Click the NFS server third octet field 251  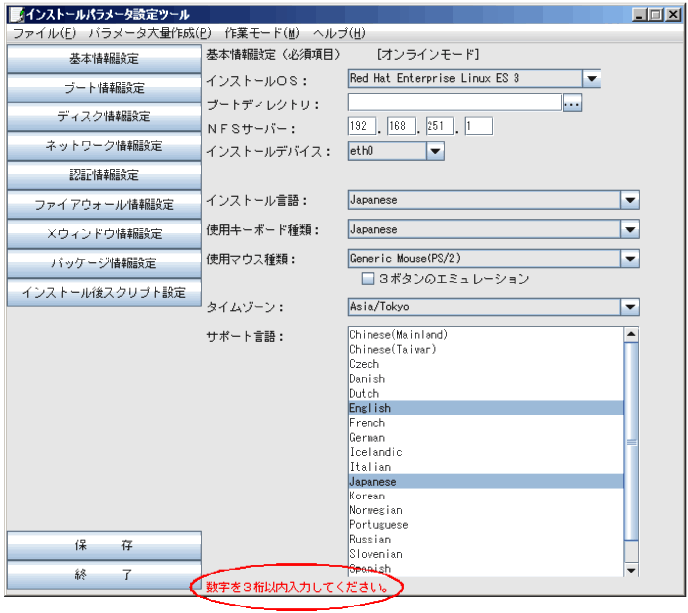pos(440,126)
